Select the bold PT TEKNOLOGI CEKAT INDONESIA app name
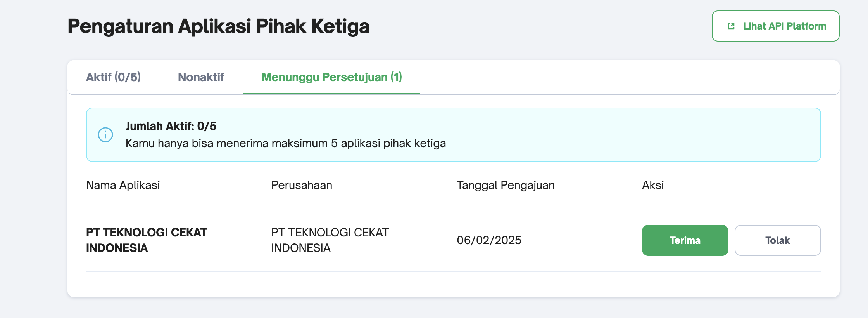Viewport: 868px width, 318px height. tap(147, 240)
